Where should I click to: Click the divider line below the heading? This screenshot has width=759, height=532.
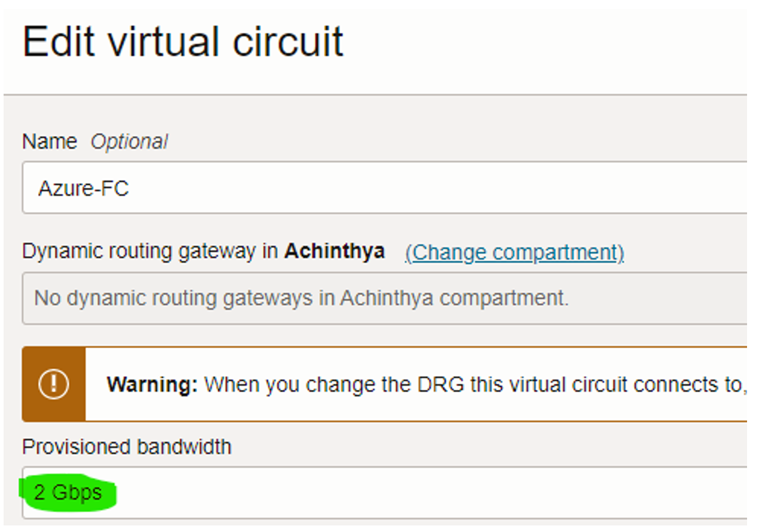(x=379, y=93)
